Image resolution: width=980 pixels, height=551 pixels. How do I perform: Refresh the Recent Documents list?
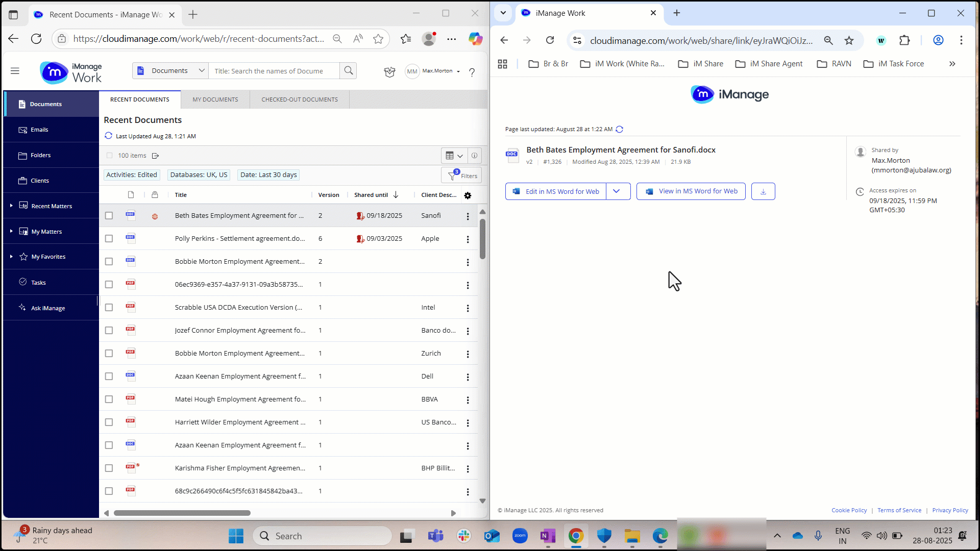coord(108,136)
